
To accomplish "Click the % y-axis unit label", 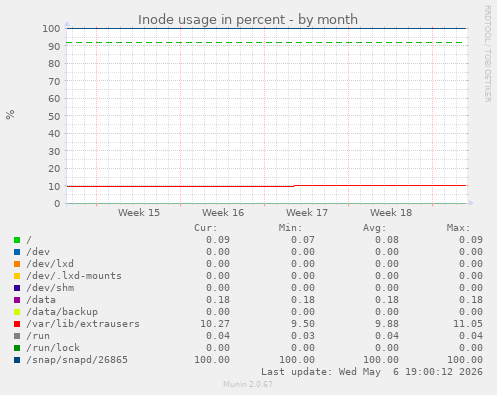I will point(10,115).
